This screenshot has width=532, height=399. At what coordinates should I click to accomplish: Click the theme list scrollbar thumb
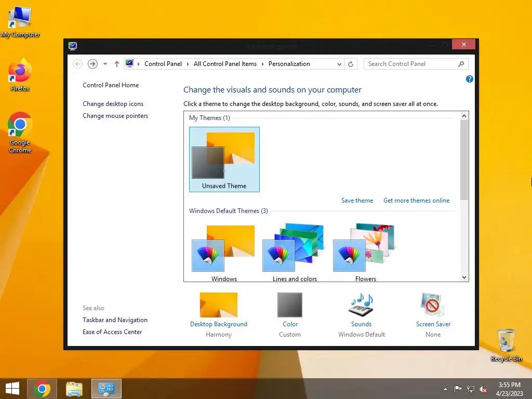[464, 160]
